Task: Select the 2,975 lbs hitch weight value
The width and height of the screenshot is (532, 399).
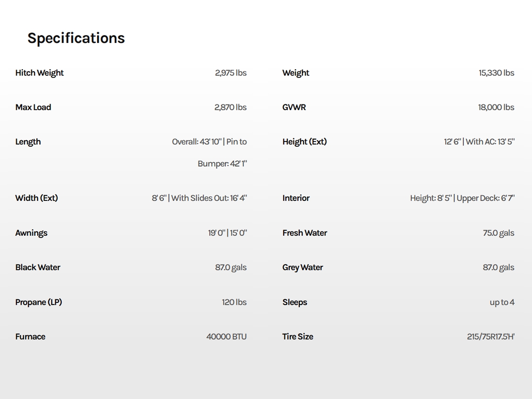Action: coord(231,73)
